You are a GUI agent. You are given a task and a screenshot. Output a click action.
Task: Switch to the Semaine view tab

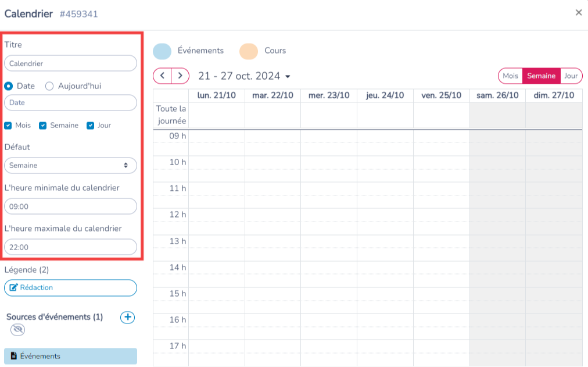(541, 76)
